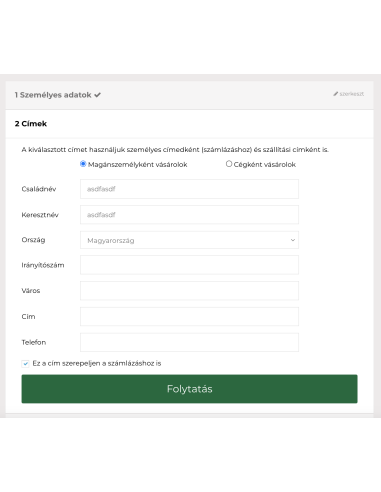The height and width of the screenshot is (492, 381).
Task: Open the 1 Személyes adatok section header
Action: [189, 95]
